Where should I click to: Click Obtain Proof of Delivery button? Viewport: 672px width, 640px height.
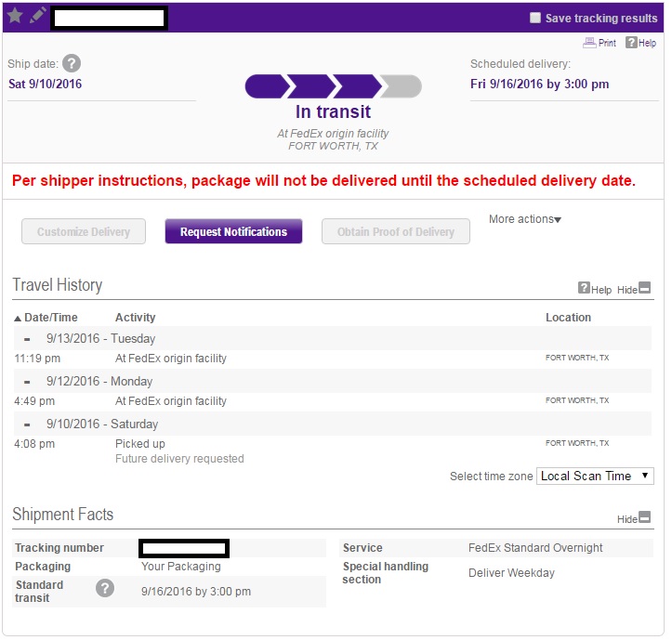(396, 231)
